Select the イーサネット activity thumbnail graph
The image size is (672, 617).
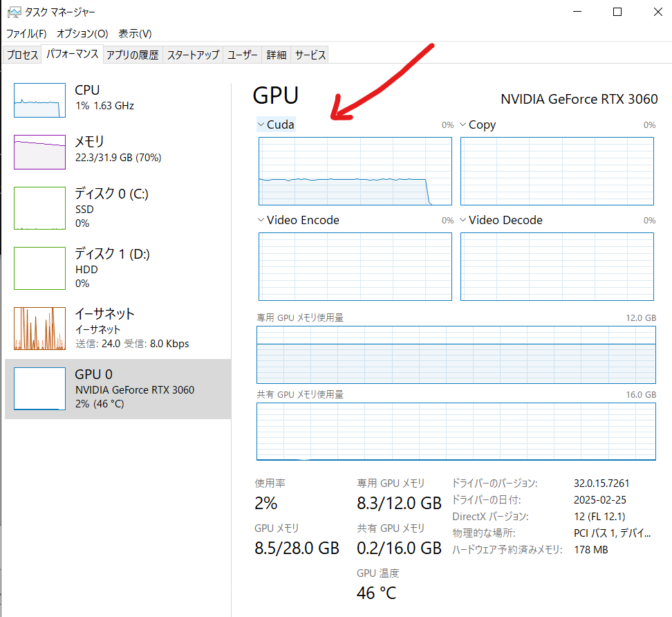coord(39,329)
